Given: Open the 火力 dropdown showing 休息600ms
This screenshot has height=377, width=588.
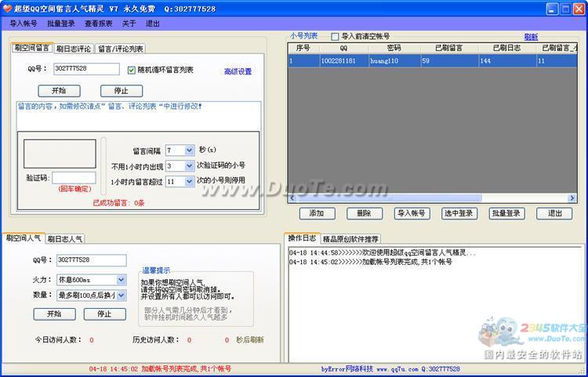Looking at the screenshot, I should coord(121,280).
